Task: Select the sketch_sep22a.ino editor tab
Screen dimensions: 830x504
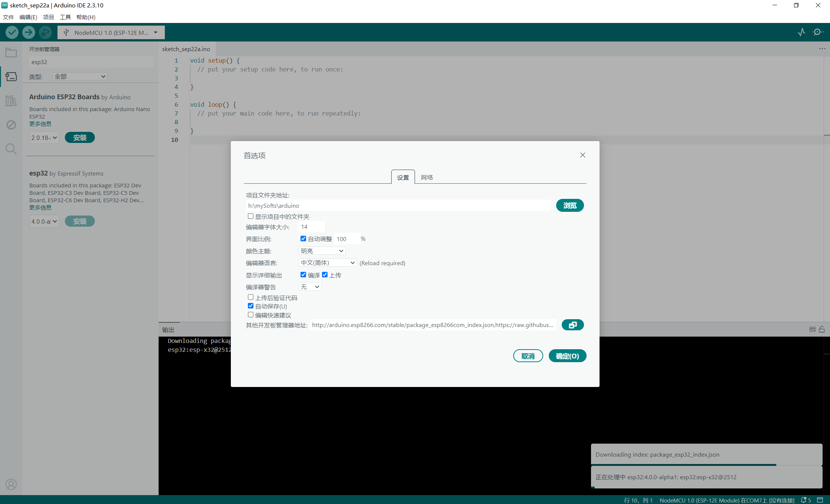Action: tap(186, 49)
